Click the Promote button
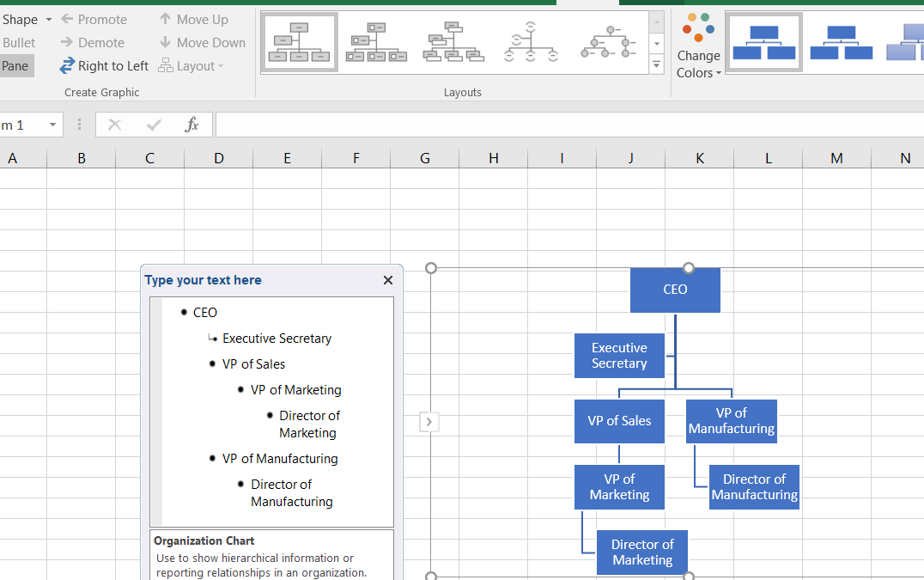This screenshot has height=580, width=924. pos(94,20)
